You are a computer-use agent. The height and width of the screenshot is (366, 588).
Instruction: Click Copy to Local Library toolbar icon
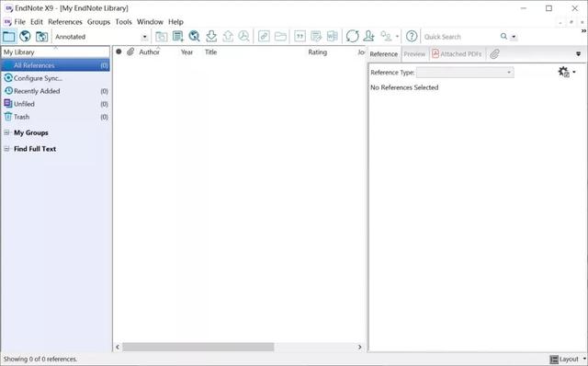point(162,37)
